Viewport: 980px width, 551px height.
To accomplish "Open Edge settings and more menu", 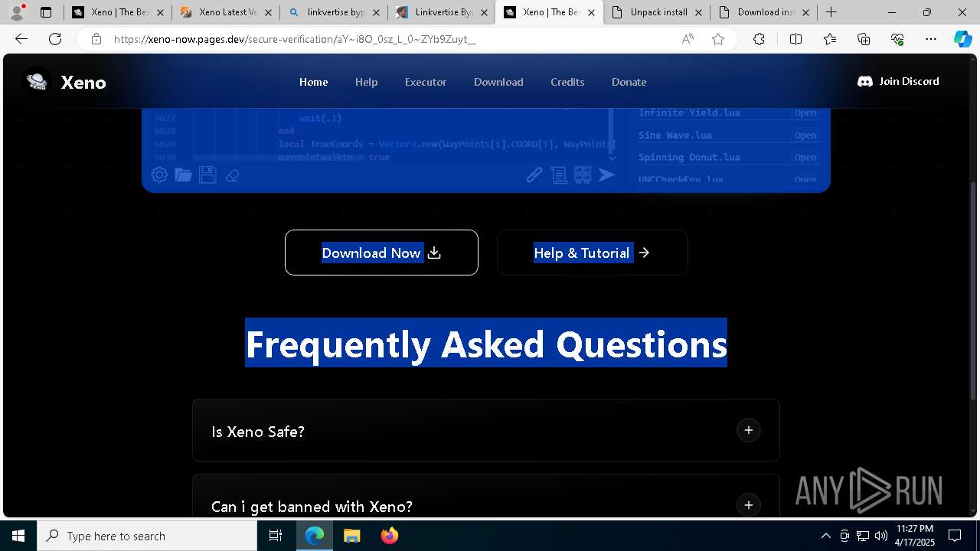I will point(931,39).
